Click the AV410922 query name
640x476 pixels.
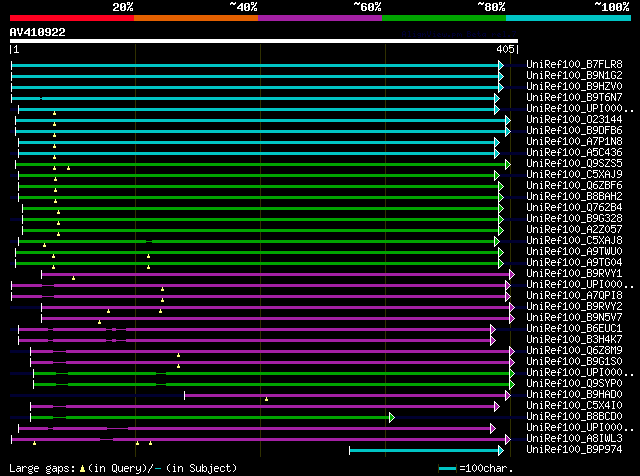38,32
